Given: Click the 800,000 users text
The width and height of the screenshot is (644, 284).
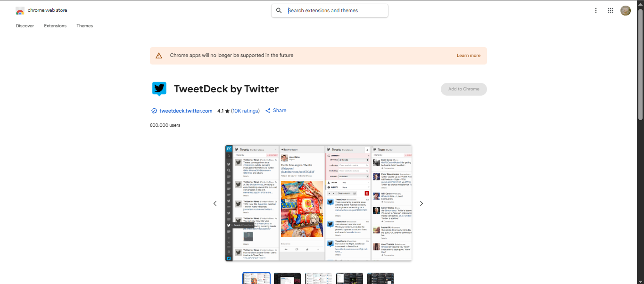Looking at the screenshot, I should [x=165, y=125].
